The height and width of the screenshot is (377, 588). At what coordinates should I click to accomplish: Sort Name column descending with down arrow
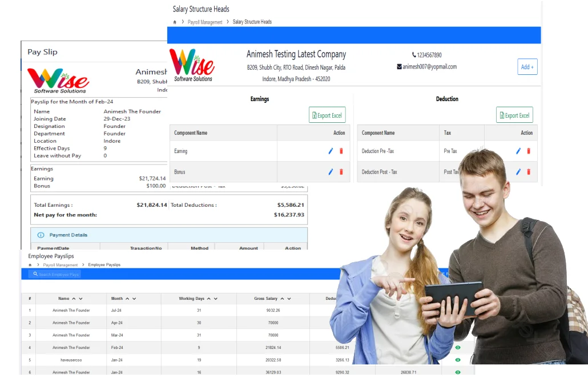(x=80, y=299)
